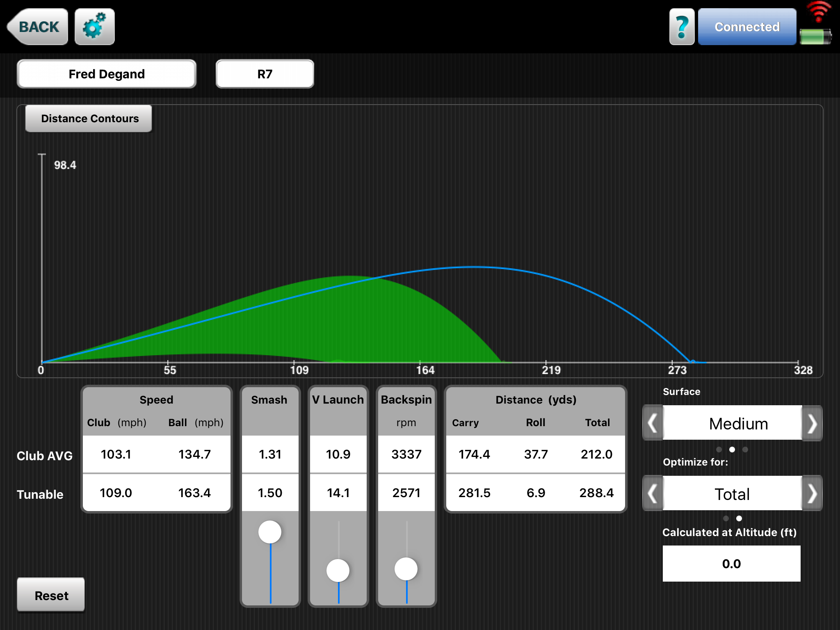Select Tunable smash value 1.50
Viewport: 840px width, 630px height.
click(x=270, y=493)
